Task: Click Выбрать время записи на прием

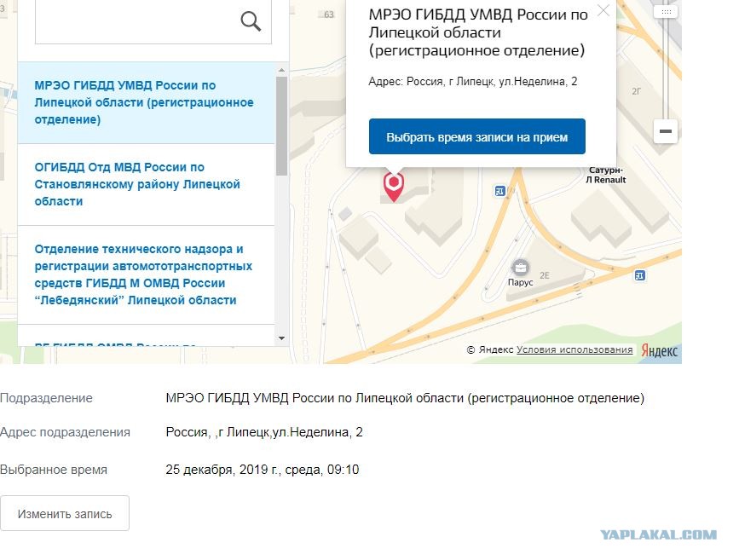Action: coord(477,136)
